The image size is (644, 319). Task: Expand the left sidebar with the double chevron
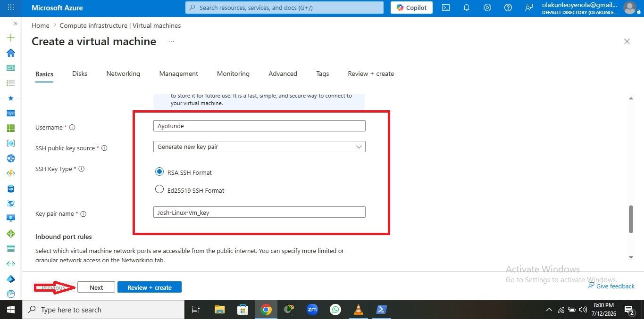click(x=15, y=23)
